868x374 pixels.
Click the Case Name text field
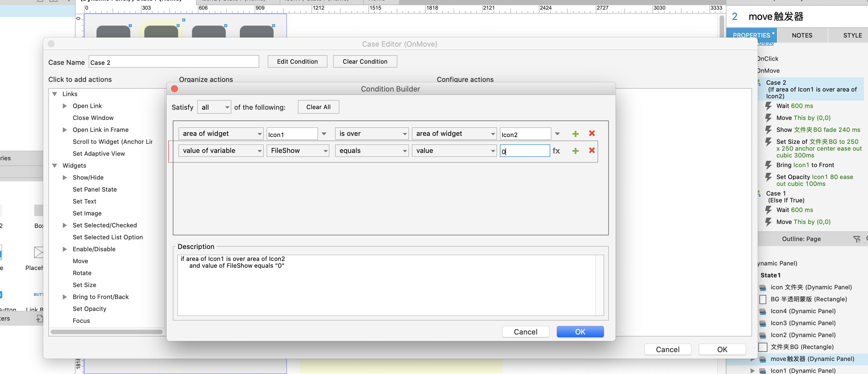174,62
